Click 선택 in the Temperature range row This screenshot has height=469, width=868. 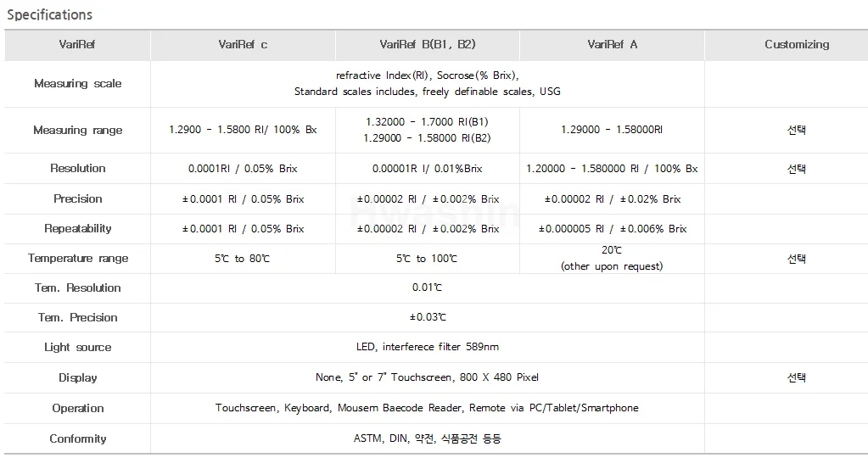[797, 259]
